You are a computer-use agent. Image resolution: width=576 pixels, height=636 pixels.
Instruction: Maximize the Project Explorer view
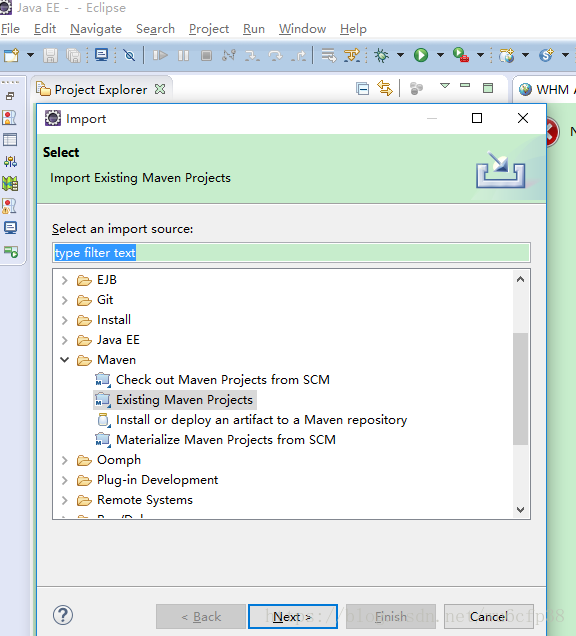pos(488,88)
